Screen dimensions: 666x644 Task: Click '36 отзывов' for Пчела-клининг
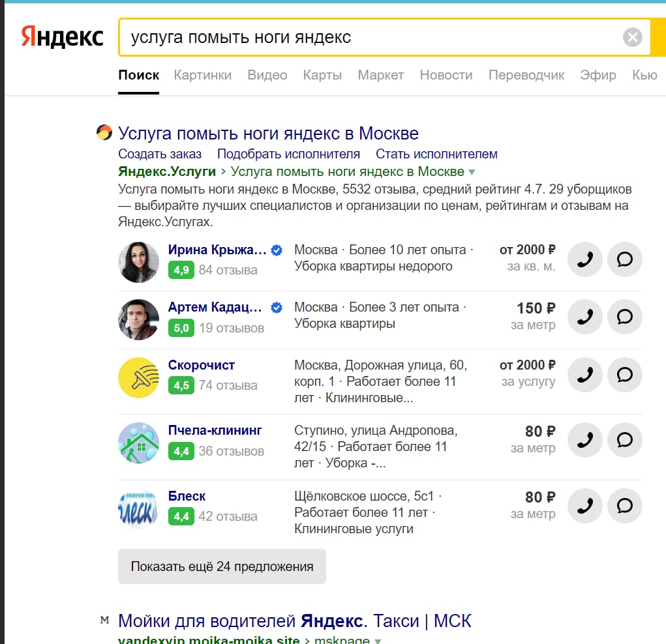[231, 451]
